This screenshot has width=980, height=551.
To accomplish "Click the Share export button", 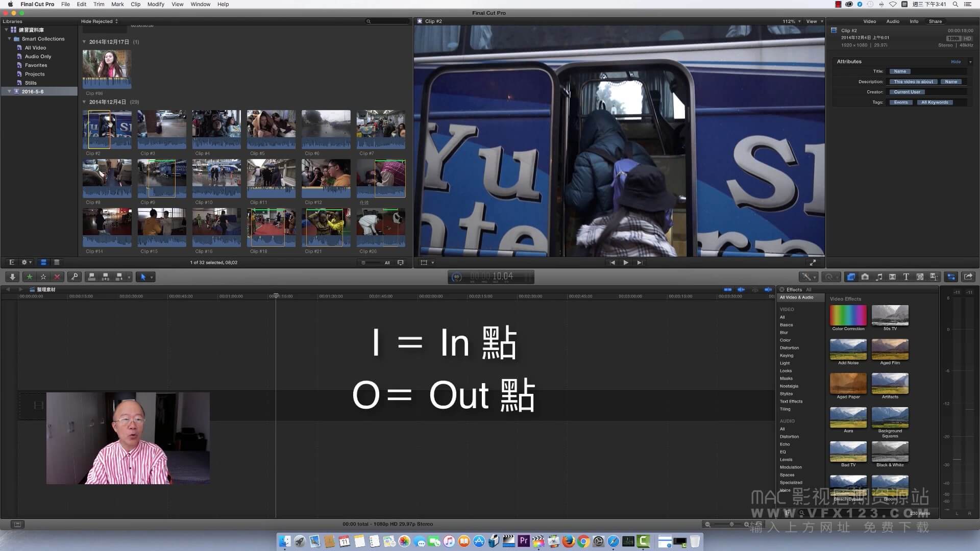I will 968,277.
